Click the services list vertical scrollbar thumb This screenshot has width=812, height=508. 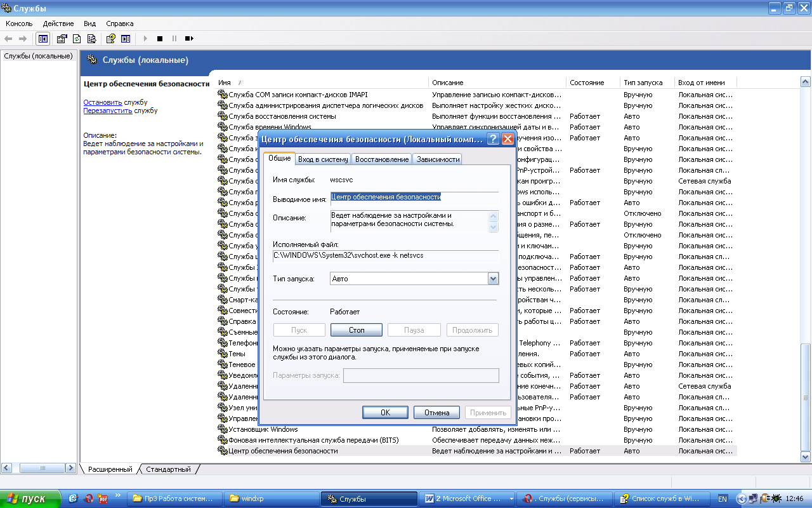806,397
